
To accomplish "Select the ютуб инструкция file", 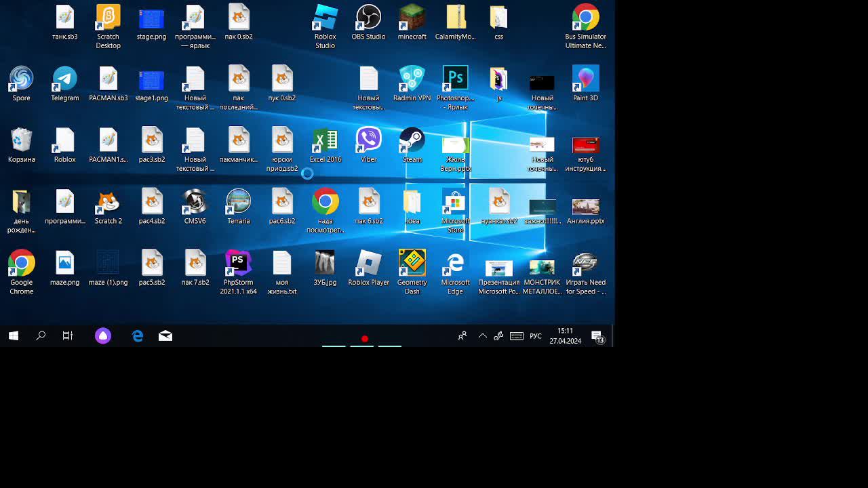I will coord(585,153).
